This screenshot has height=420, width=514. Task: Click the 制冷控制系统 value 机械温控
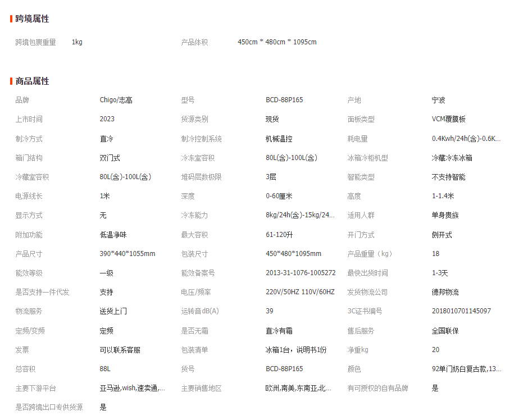coord(279,139)
